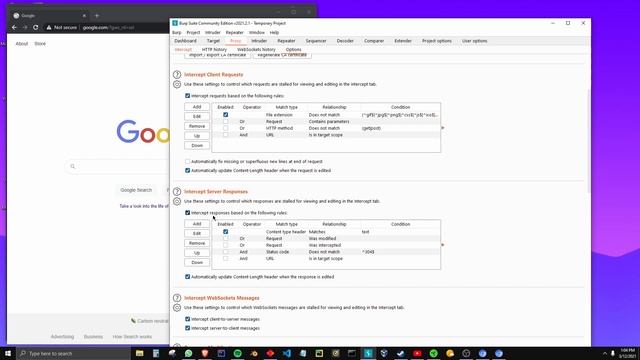The width and height of the screenshot is (640, 360).
Task: Switch to the Repeater tab
Action: coord(286,41)
